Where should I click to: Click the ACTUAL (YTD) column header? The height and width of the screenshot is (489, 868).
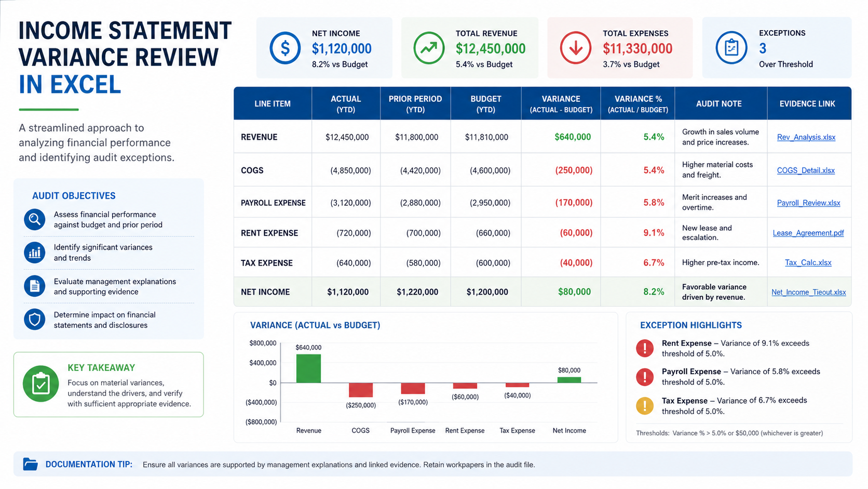pyautogui.click(x=346, y=104)
